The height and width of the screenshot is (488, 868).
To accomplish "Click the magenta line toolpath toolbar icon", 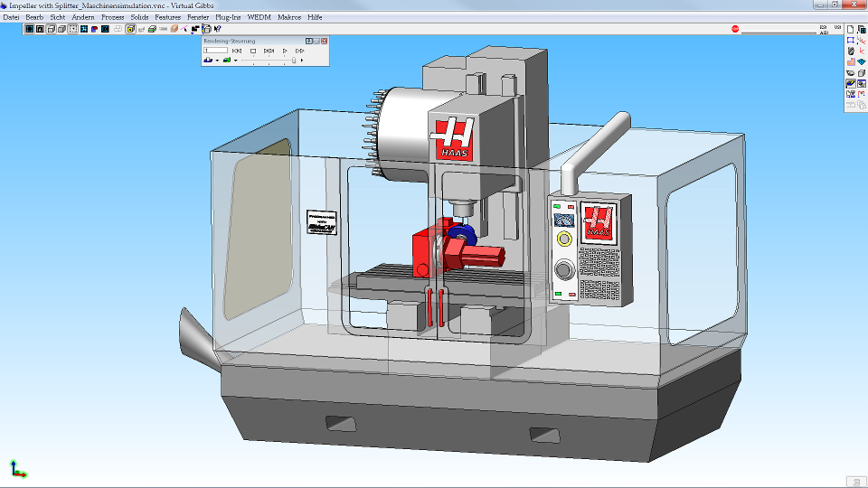I will tap(184, 29).
